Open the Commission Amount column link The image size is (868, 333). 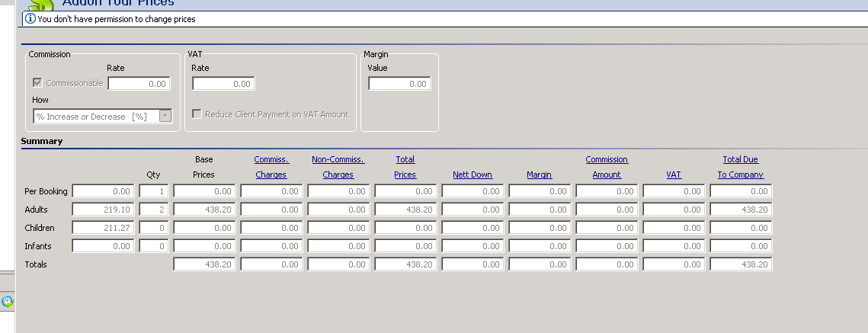(x=607, y=167)
